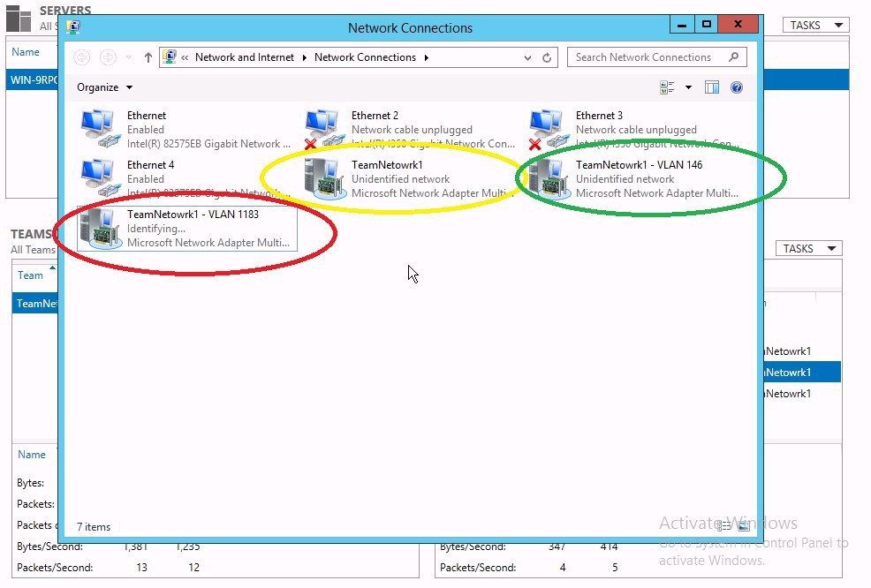The width and height of the screenshot is (871, 588).
Task: Click the '7 items' status bar text
Action: (x=94, y=527)
